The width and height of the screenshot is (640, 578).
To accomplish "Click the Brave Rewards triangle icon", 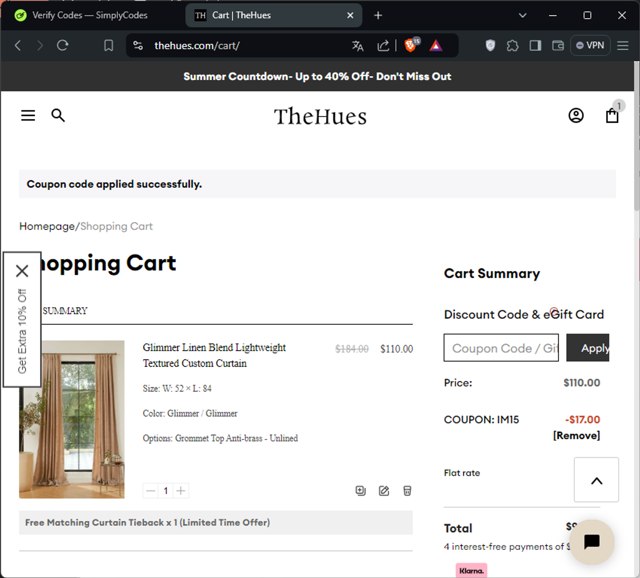I will tap(436, 46).
